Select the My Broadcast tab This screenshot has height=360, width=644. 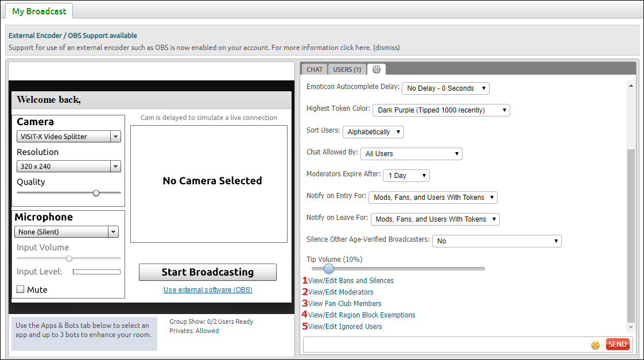39,11
